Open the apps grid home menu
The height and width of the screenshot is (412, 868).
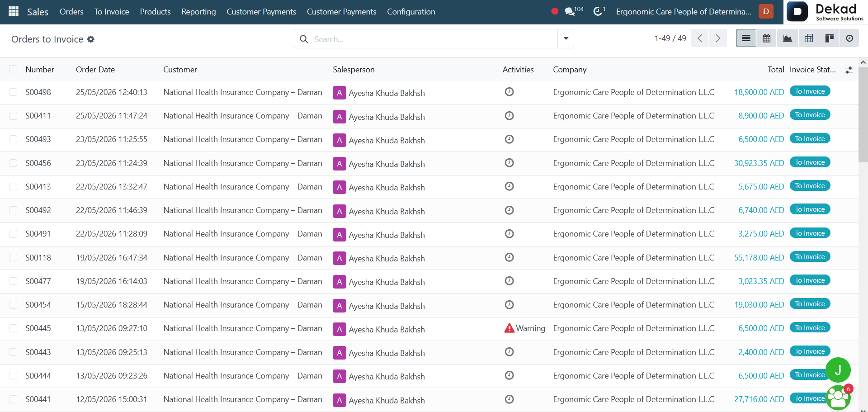(x=14, y=11)
